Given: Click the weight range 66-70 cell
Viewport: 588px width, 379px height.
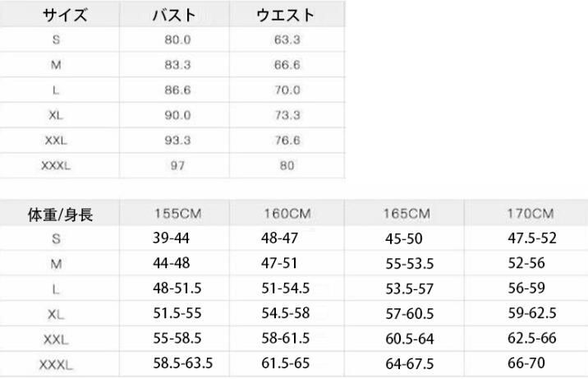Looking at the screenshot, I should coord(526,362).
